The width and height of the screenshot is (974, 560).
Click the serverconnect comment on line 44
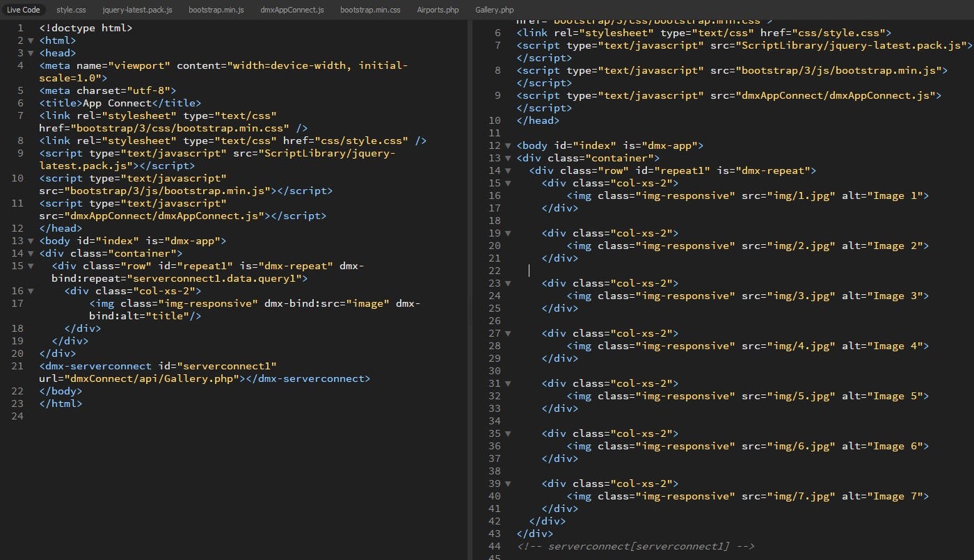(x=636, y=547)
